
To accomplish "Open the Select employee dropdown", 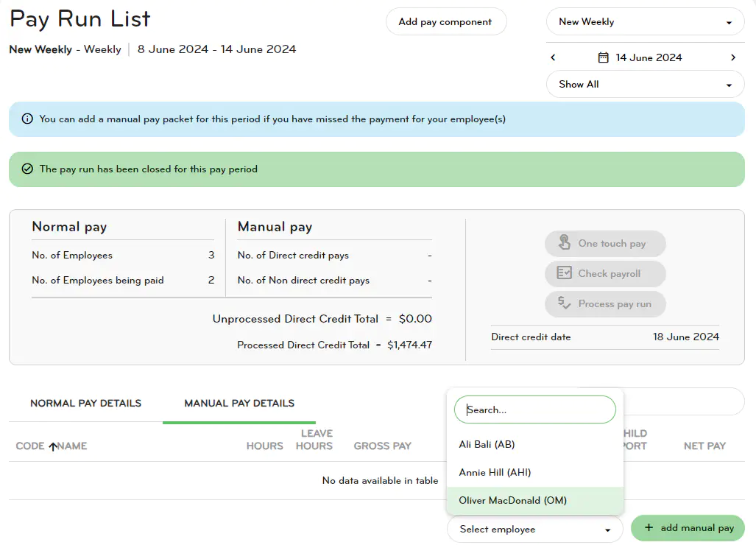I will coord(534,529).
